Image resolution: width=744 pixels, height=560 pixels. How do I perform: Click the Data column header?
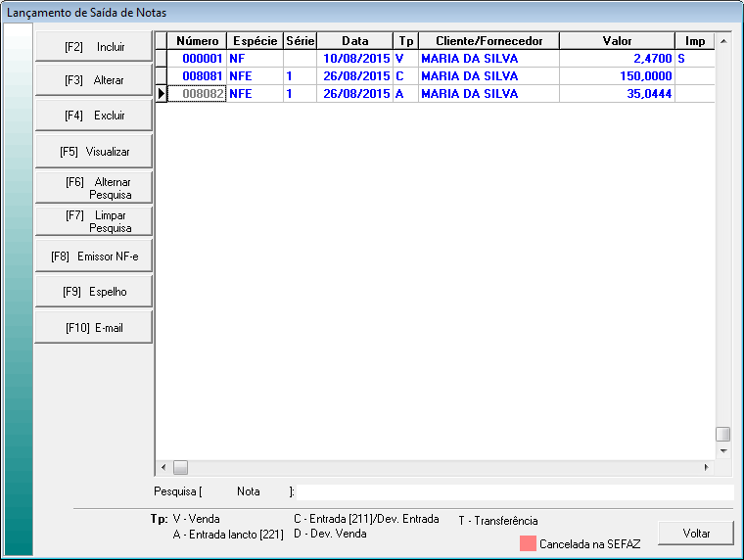[x=355, y=41]
